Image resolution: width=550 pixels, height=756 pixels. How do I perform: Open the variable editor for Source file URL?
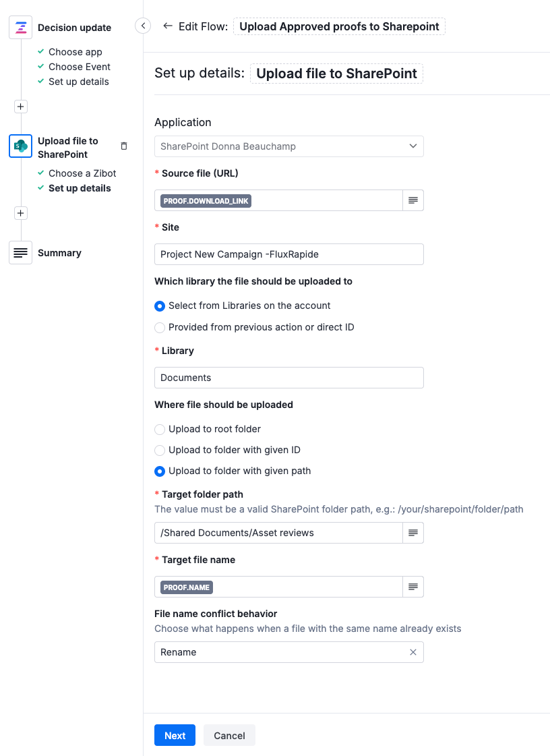pyautogui.click(x=413, y=200)
